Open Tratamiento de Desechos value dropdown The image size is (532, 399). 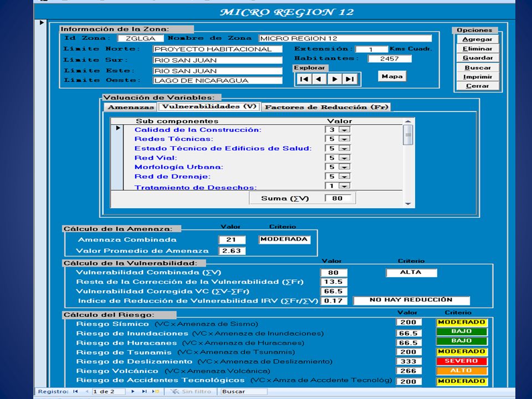[x=345, y=186]
